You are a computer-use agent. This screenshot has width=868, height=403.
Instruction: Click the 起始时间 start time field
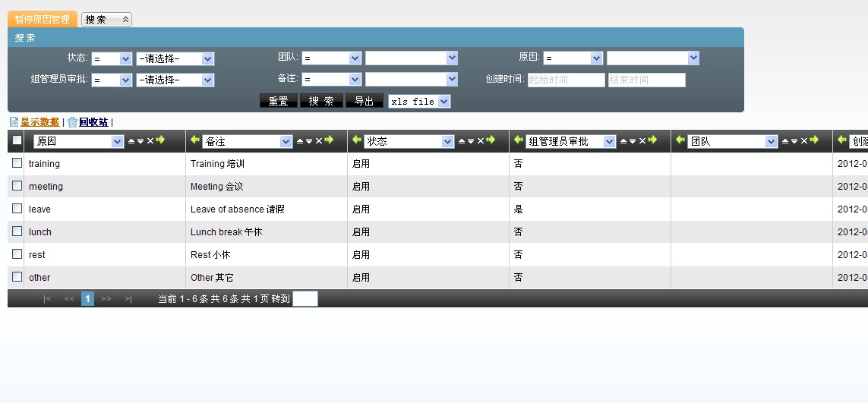coord(566,80)
